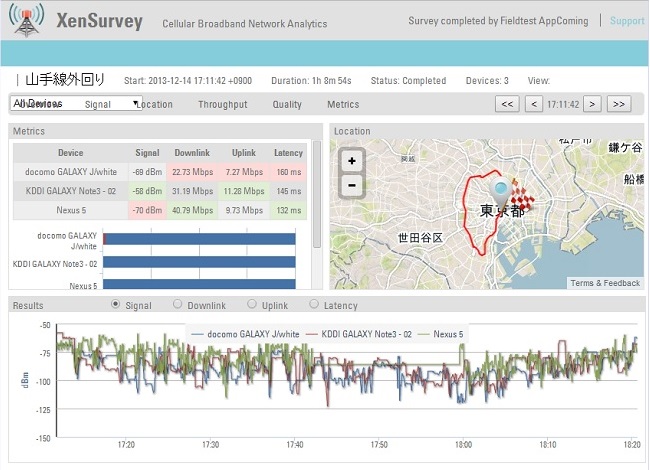This screenshot has height=470, width=650.
Task: Click docomo GALAXY J/white blue bar
Action: pos(199,239)
